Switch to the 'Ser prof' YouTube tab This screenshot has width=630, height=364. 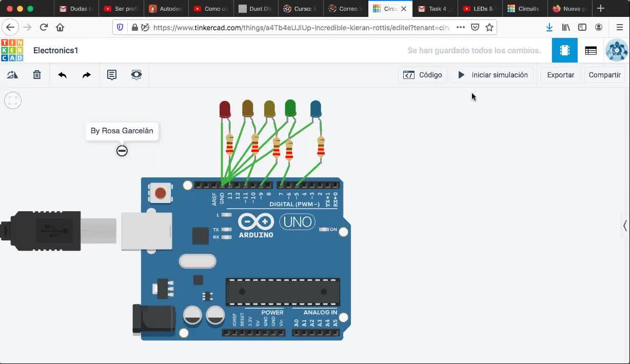[x=121, y=9]
